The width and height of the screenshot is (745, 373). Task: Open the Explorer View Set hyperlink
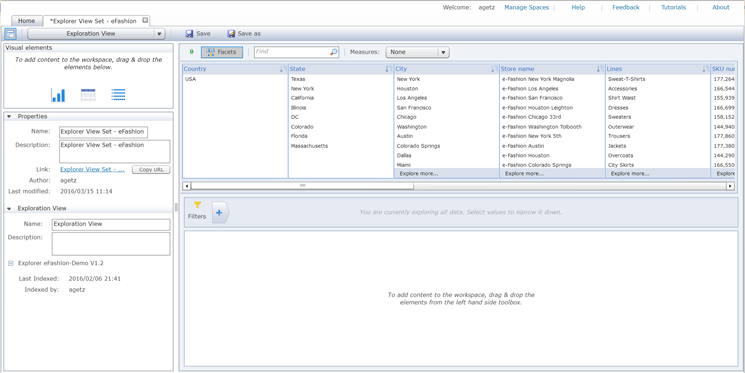click(x=92, y=169)
